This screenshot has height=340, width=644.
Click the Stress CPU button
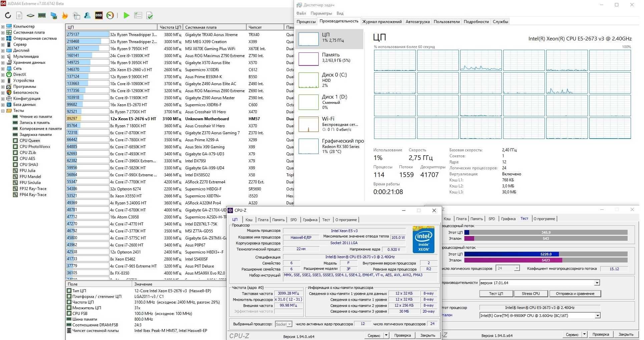pos(531,294)
